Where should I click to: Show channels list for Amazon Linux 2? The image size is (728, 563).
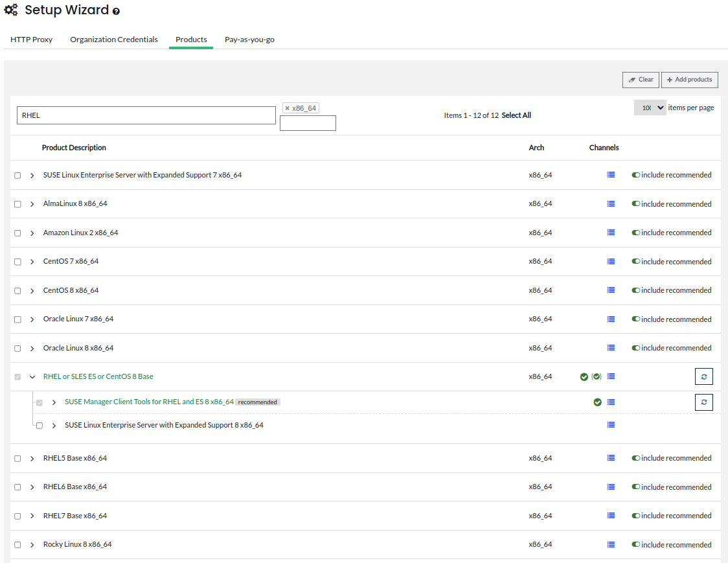tap(611, 232)
